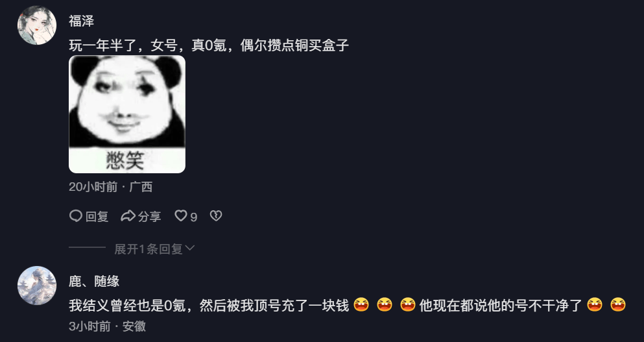Click the curved arrow share icon
This screenshot has height=342, width=644.
[x=128, y=216]
